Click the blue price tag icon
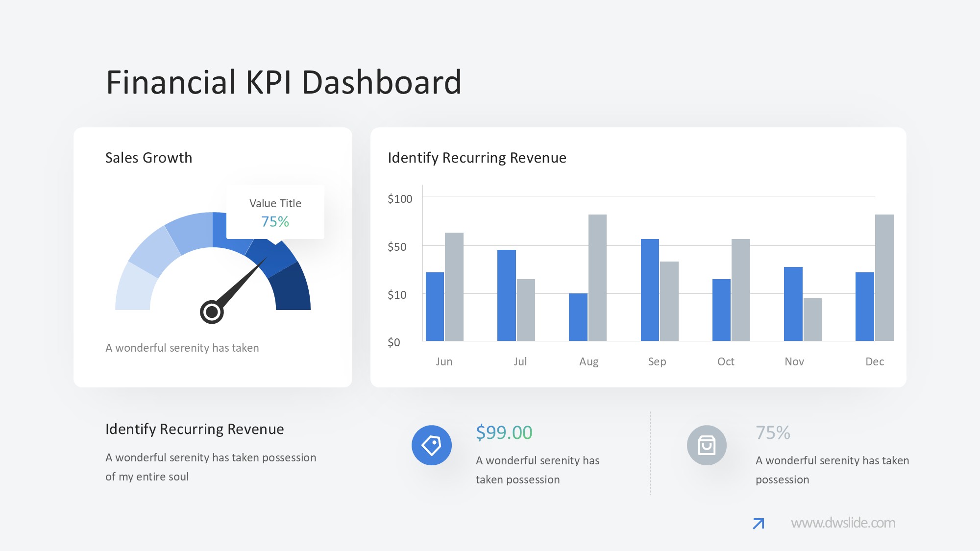This screenshot has height=551, width=980. (431, 445)
